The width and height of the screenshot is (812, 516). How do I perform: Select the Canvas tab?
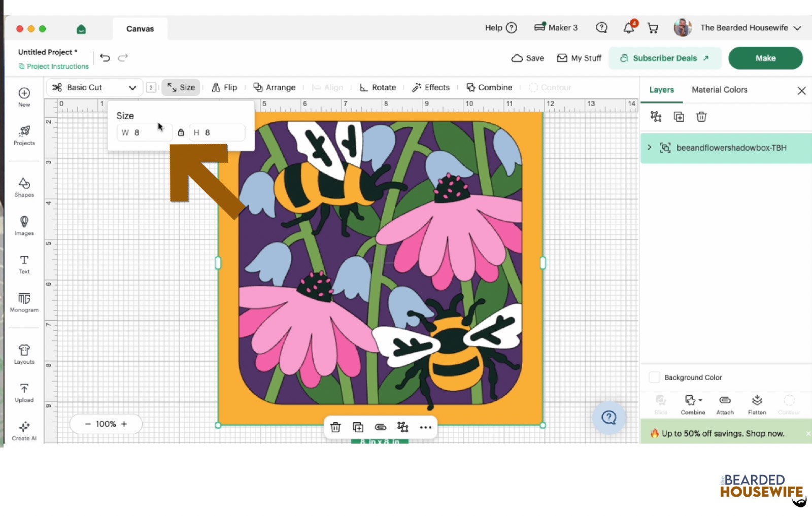[140, 29]
